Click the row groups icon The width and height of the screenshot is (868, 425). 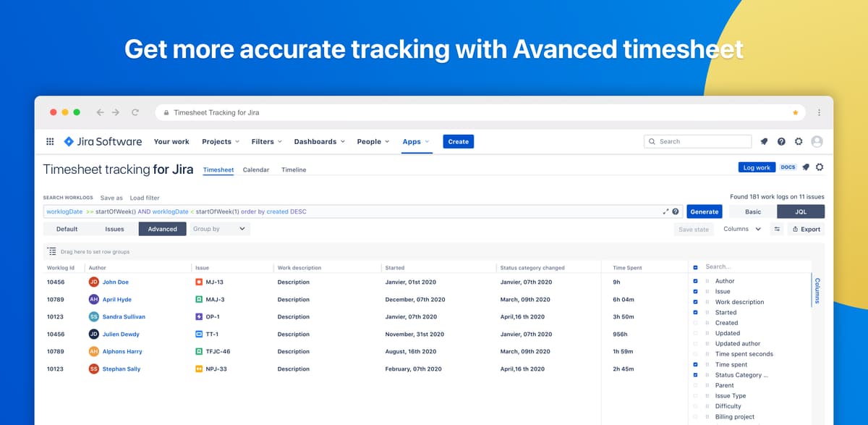(x=51, y=251)
